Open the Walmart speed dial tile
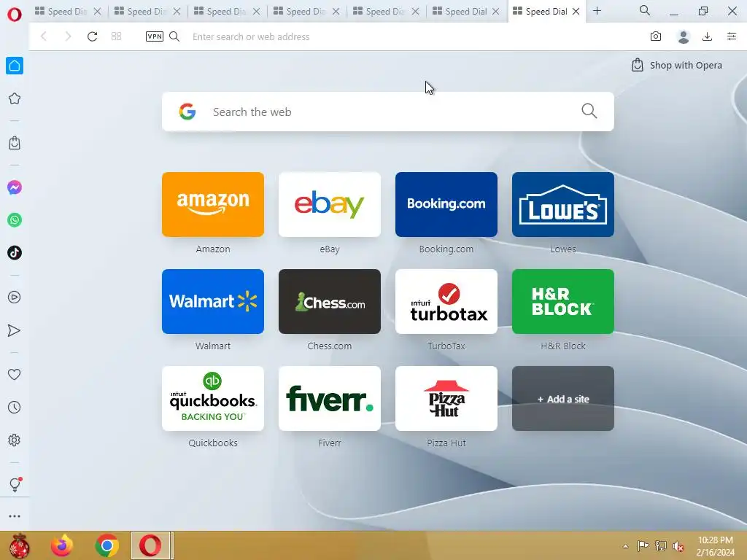Image resolution: width=747 pixels, height=560 pixels. [213, 301]
